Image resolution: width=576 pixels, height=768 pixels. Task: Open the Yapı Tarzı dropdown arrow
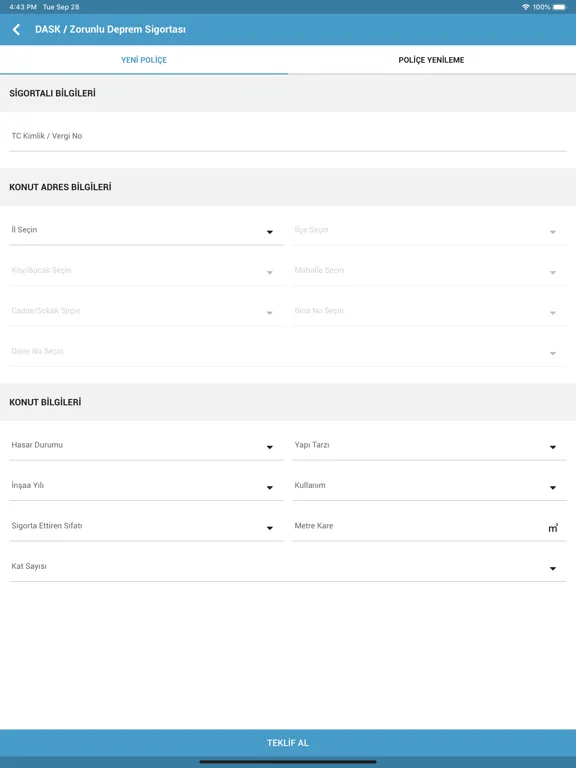(x=553, y=447)
